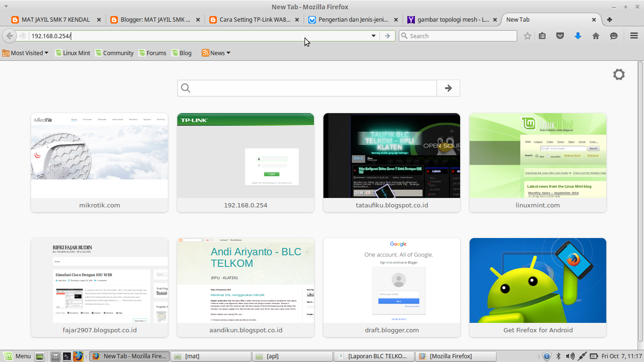Select the New Tab - Mozilla Firefox taskbar button
The image size is (644, 362).
coord(128,356)
